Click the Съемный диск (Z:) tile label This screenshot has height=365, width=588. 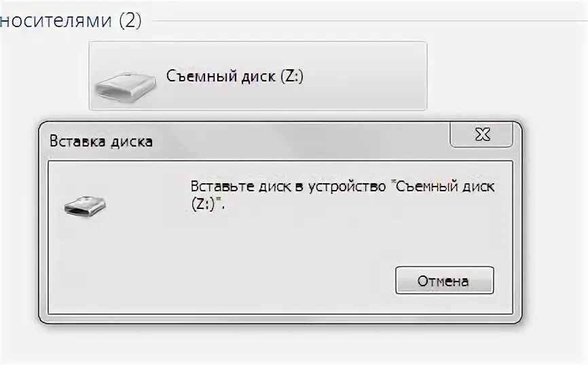(235, 76)
